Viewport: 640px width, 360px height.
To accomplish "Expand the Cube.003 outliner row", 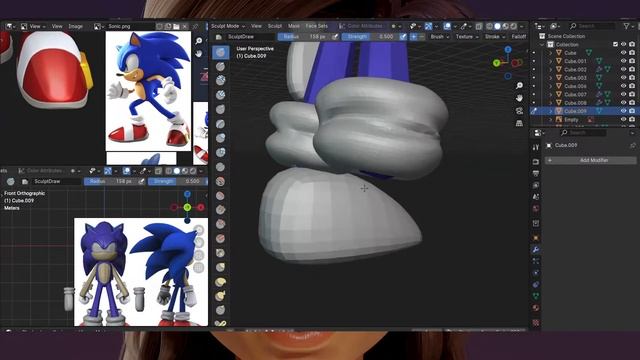I will [551, 78].
